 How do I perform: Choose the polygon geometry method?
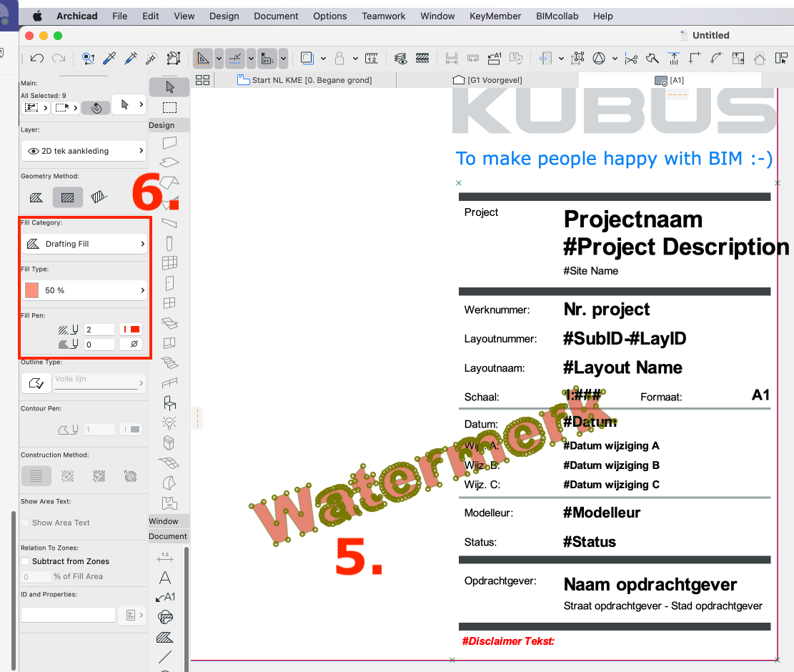point(36,197)
